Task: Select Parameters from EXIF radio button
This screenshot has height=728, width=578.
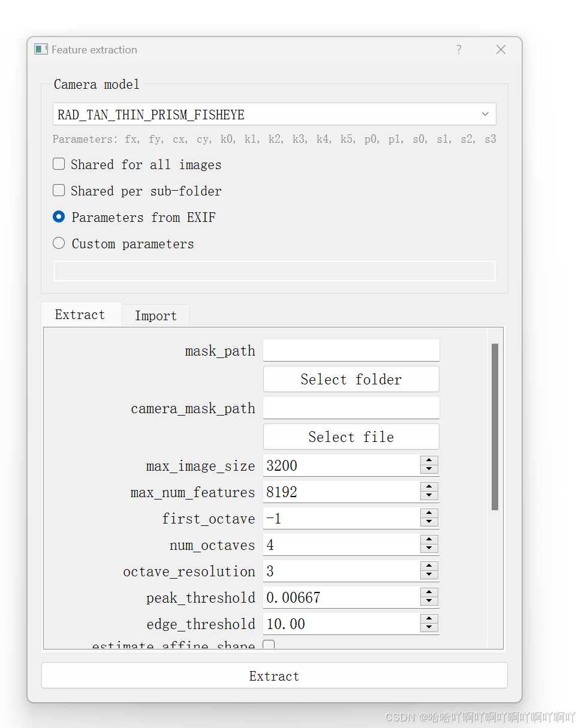Action: tap(59, 216)
